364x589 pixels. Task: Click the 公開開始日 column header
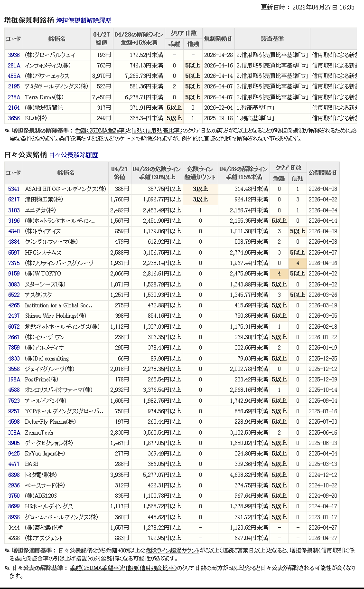pyautogui.click(x=323, y=173)
